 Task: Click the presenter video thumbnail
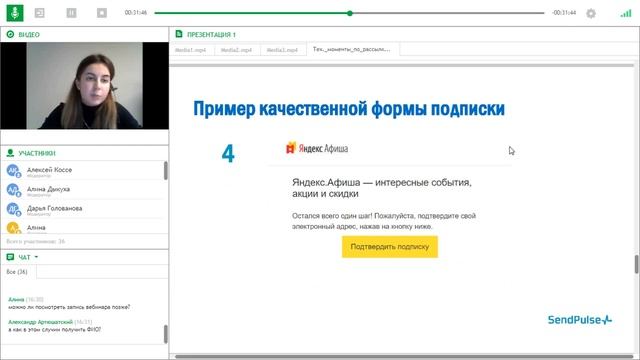84,86
